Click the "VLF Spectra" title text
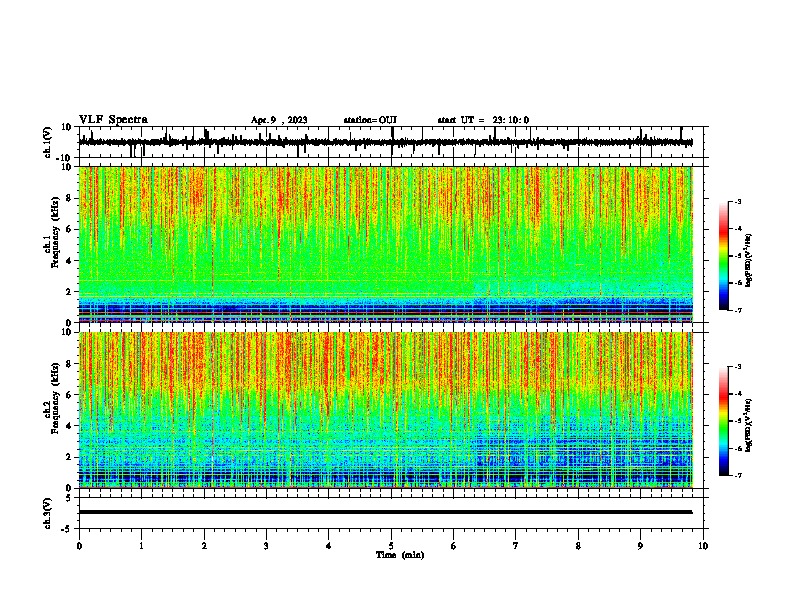792x612 pixels. coord(113,120)
